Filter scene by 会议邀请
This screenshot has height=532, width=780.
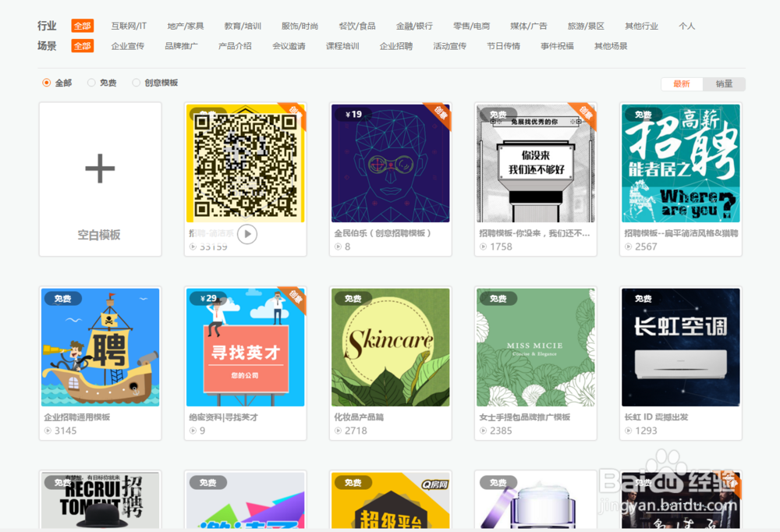coord(289,46)
